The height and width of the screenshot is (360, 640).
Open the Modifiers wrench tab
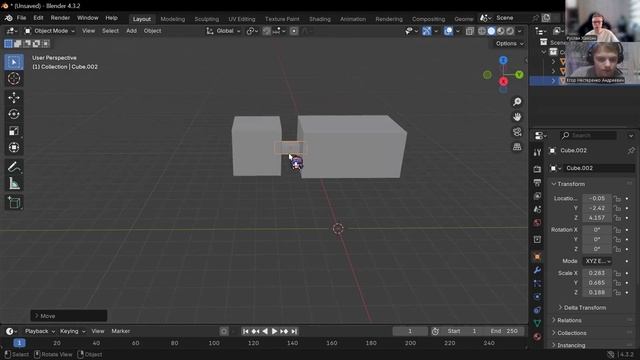(x=537, y=270)
